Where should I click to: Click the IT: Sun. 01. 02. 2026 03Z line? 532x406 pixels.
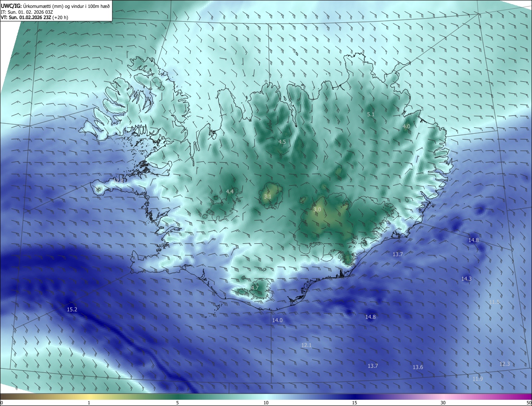27,12
